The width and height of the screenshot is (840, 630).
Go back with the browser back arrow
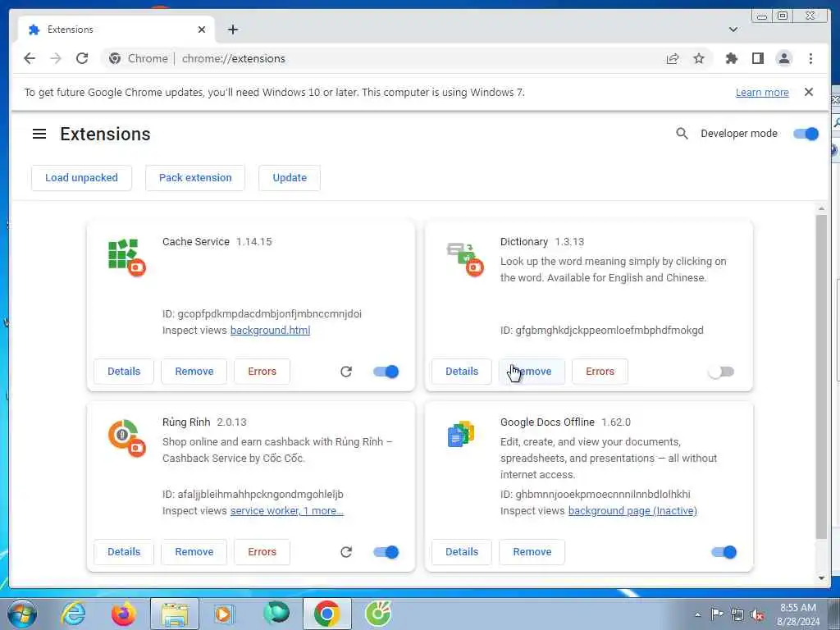30,58
